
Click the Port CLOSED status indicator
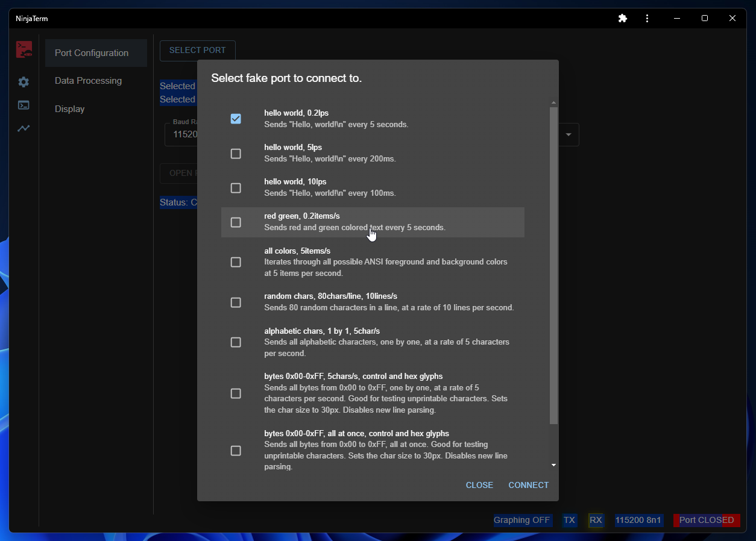tap(706, 520)
